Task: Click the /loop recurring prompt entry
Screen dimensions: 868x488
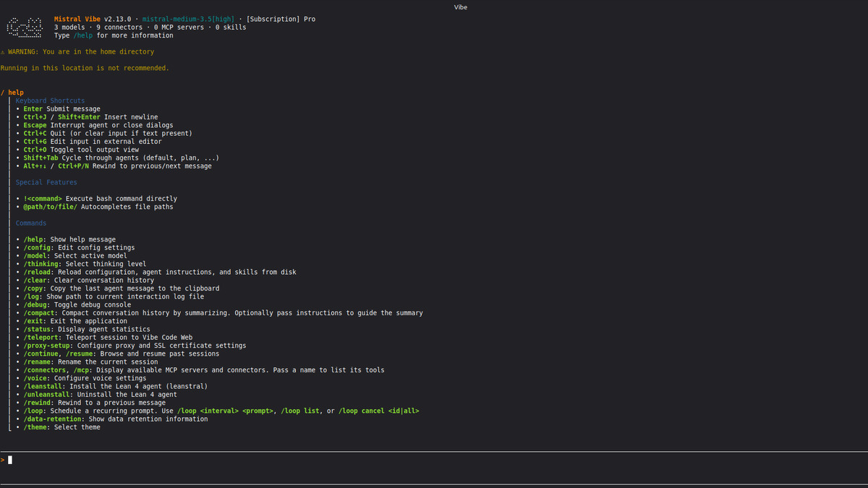Action: click(x=218, y=411)
